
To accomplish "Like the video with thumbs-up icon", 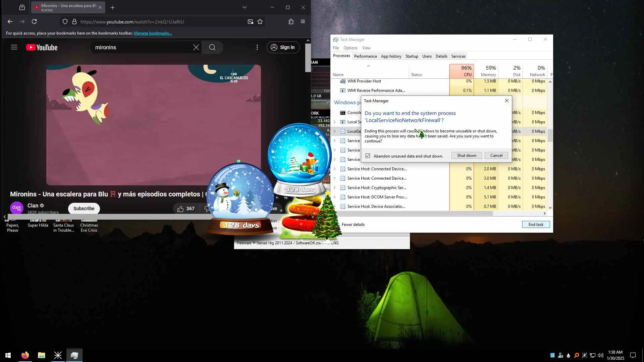I will (x=180, y=208).
